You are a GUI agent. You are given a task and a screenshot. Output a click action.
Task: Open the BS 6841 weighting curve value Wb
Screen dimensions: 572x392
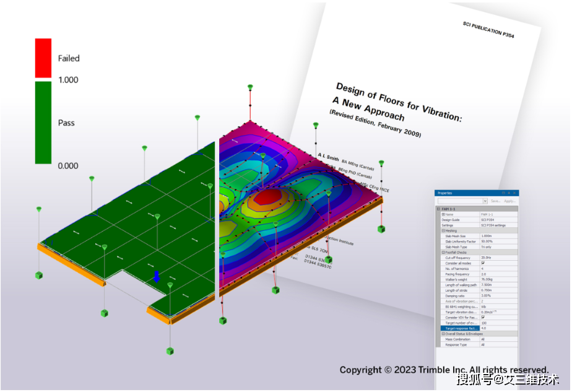point(499,307)
